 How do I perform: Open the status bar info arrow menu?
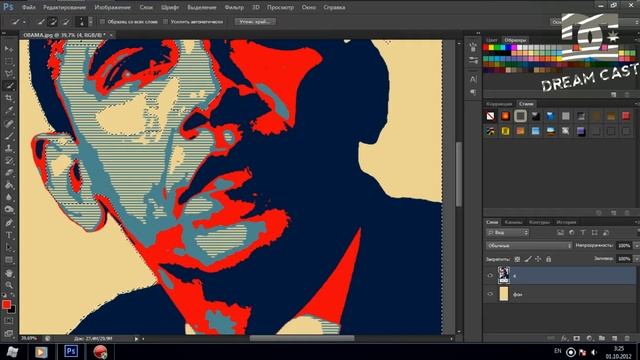coord(136,339)
